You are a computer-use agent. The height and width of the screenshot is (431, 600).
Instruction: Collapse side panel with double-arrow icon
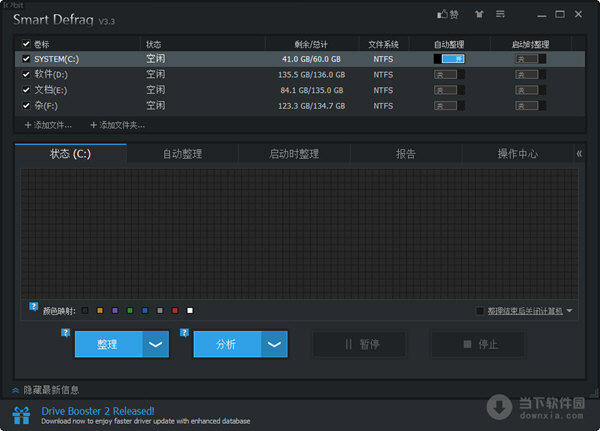point(579,154)
